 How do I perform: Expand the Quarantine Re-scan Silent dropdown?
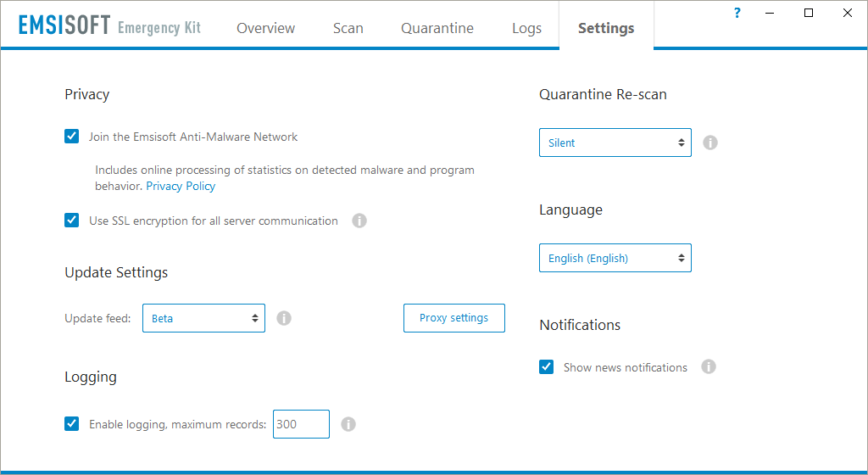615,142
